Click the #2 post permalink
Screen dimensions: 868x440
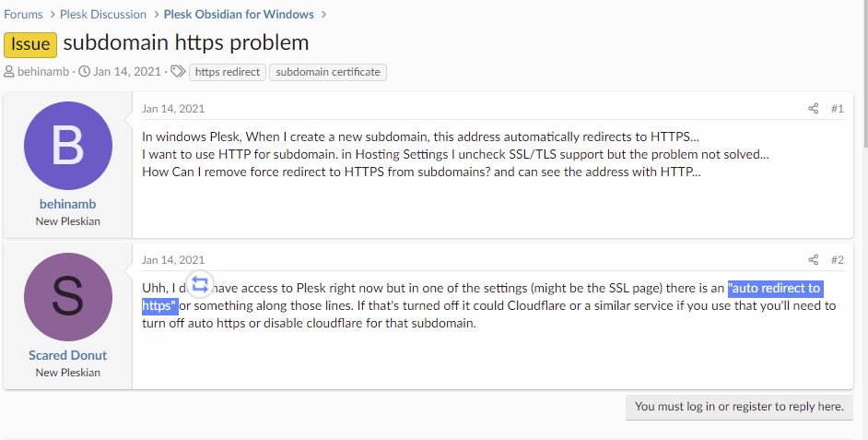(x=837, y=260)
